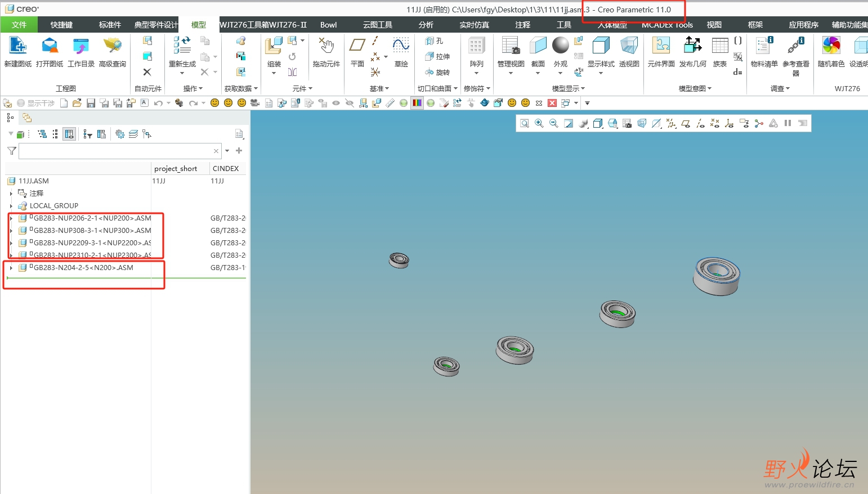Click the 重新生成 regenerate icon
This screenshot has height=494, width=868.
point(182,45)
